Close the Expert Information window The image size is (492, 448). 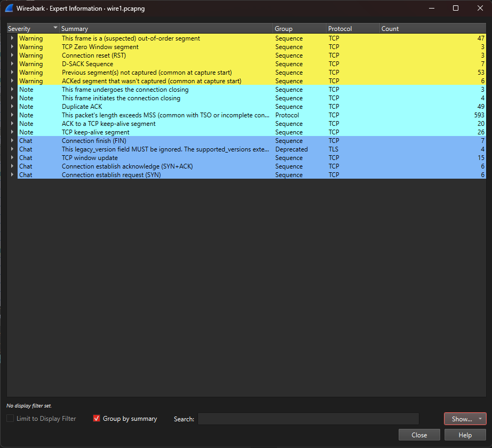[x=480, y=8]
